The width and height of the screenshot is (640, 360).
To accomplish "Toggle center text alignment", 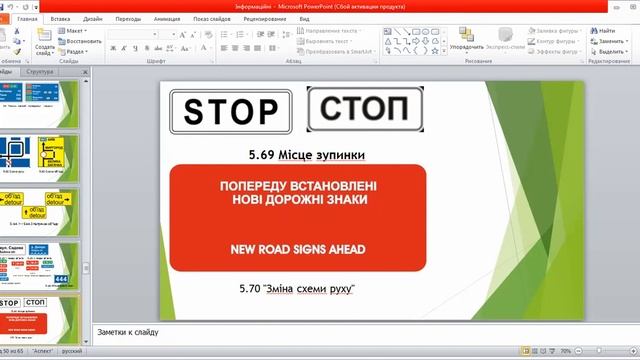I will tap(235, 48).
